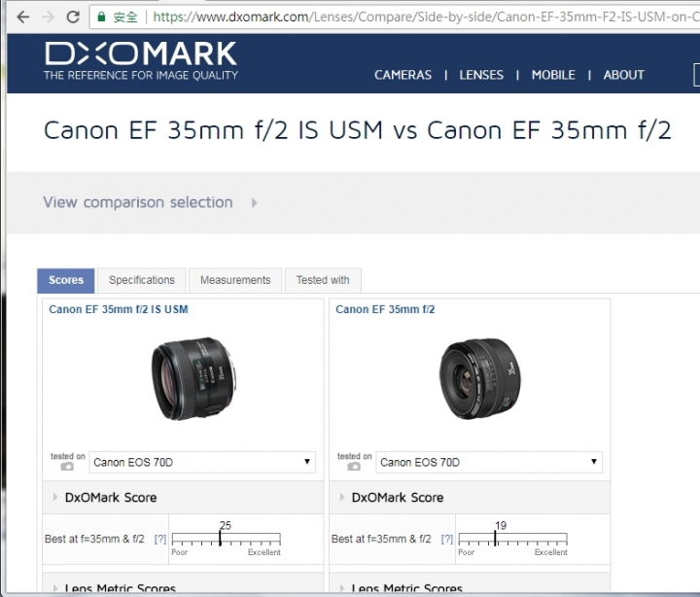This screenshot has width=700, height=597.
Task: Open the right Canon EOS 70D dropdown
Action: point(489,462)
